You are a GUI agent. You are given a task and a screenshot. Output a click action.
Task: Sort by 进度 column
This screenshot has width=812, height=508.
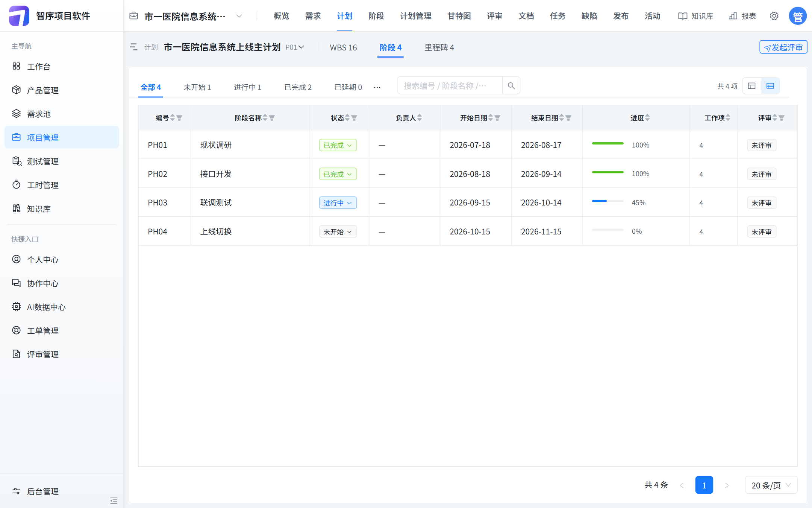point(647,118)
